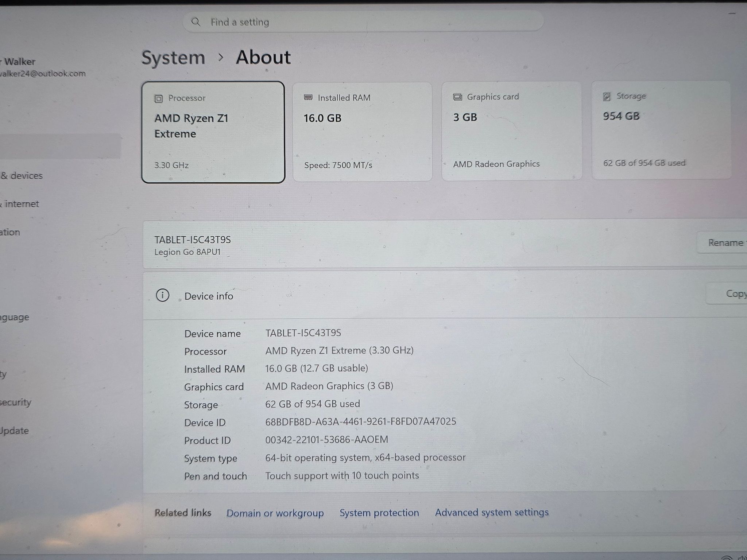Screen dimensions: 747x560
Task: Click 'Touch support with 10 touch points'
Action: 342,475
